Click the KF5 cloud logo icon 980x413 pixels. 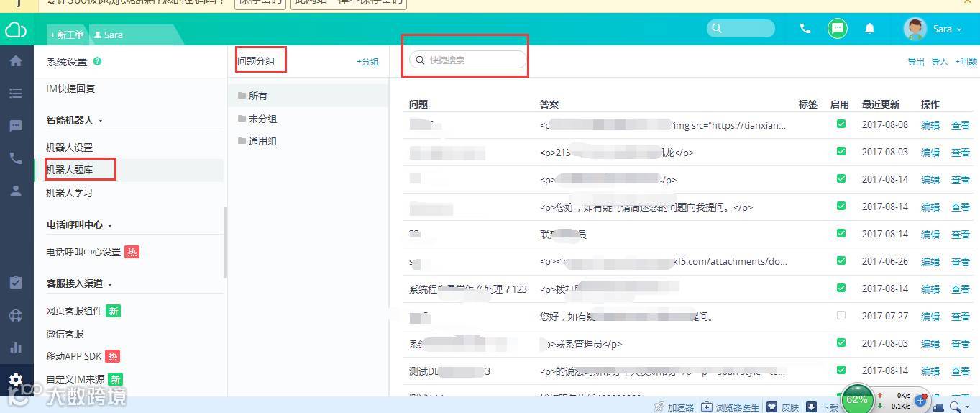coord(15,30)
